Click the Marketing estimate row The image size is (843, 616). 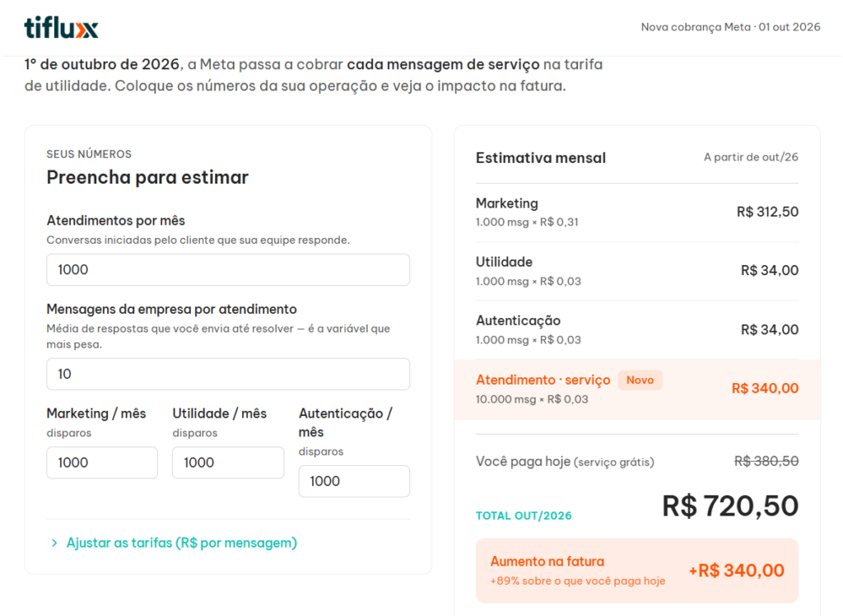(637, 212)
